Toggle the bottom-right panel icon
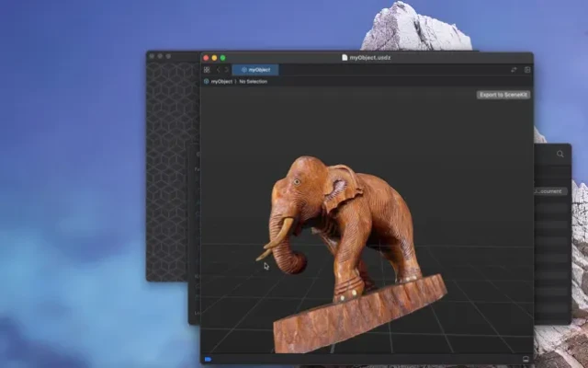Viewport: 588px width, 368px height. (526, 359)
